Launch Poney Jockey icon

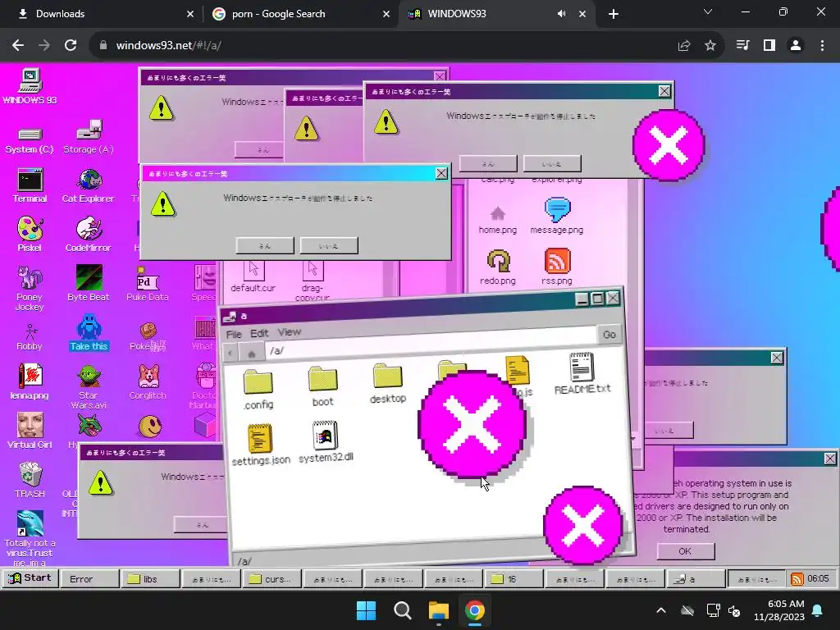point(30,288)
